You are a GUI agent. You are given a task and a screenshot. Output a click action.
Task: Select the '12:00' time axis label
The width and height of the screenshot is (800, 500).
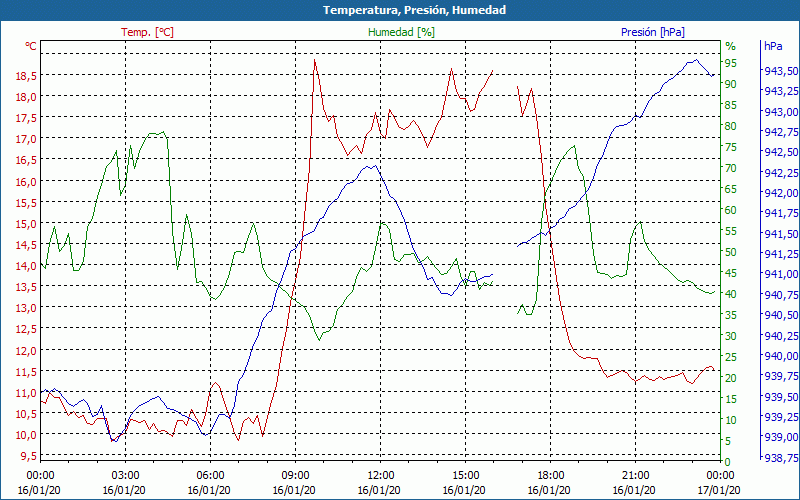(x=380, y=476)
